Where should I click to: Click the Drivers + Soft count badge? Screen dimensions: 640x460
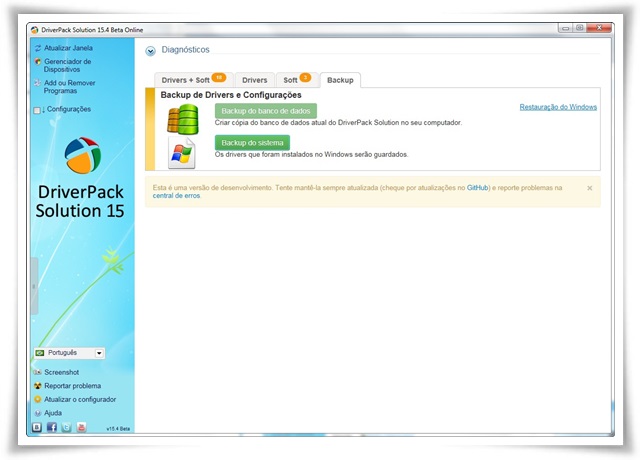(x=219, y=78)
